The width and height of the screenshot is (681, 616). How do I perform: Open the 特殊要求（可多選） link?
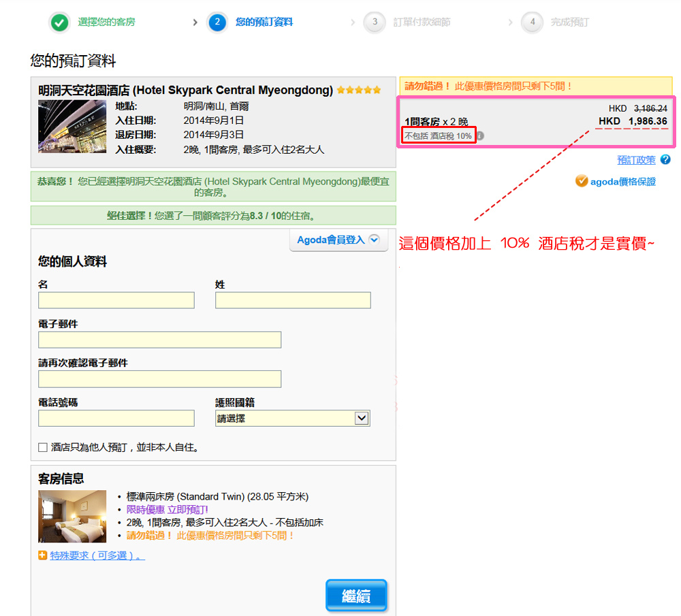pyautogui.click(x=97, y=555)
